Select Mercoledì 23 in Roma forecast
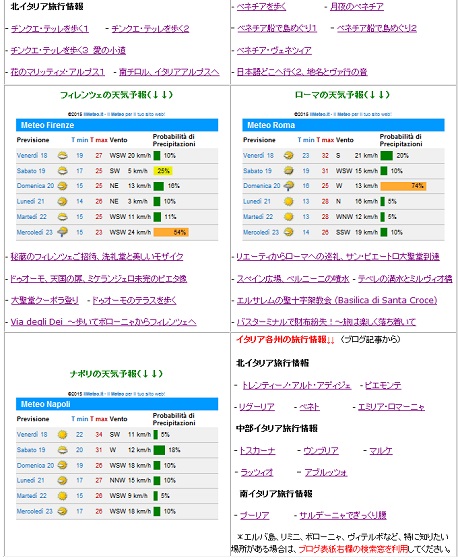The width and height of the screenshot is (458, 560). (x=261, y=232)
